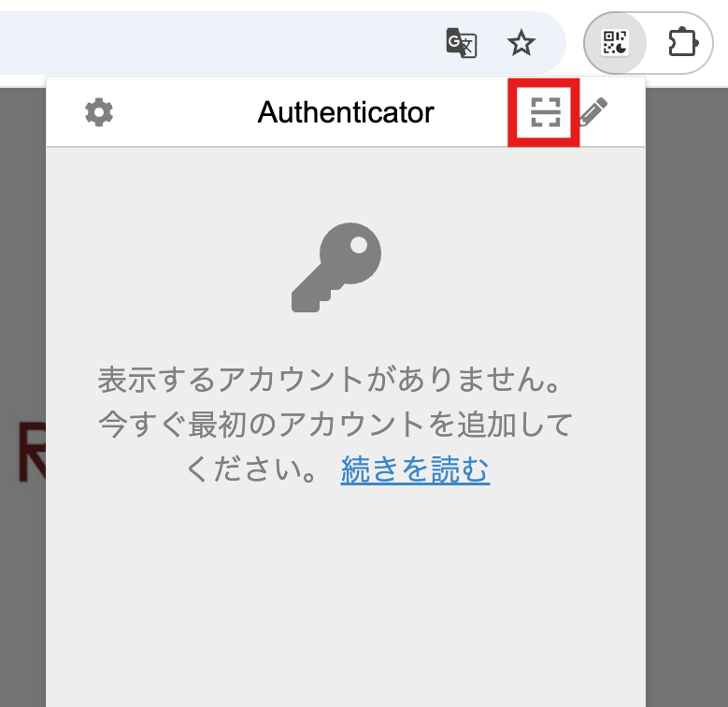
Task: Toggle the Authenticator extension toolbar icon
Action: 615,43
